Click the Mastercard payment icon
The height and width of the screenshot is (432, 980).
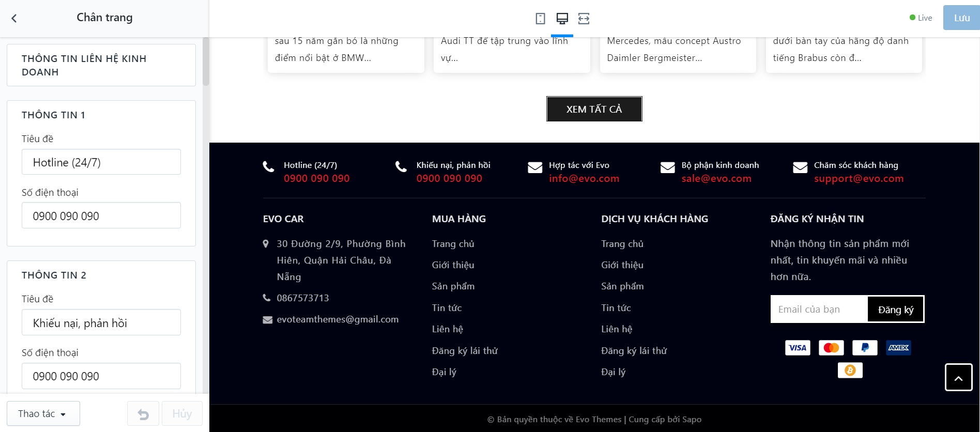coord(831,348)
